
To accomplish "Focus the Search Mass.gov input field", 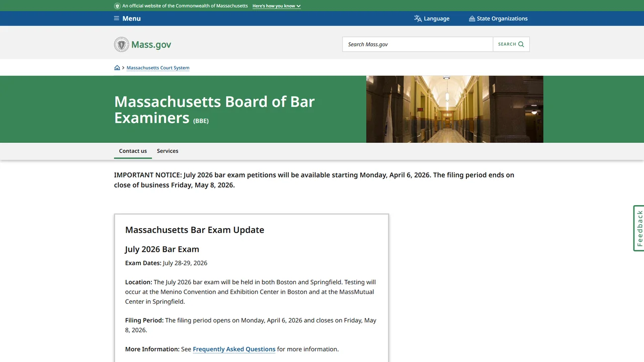I will 418,44.
